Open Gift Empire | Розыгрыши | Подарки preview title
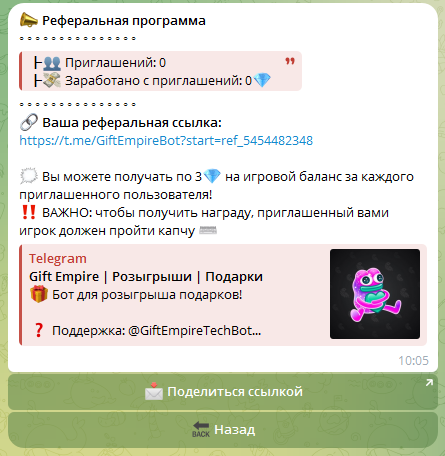 point(146,277)
